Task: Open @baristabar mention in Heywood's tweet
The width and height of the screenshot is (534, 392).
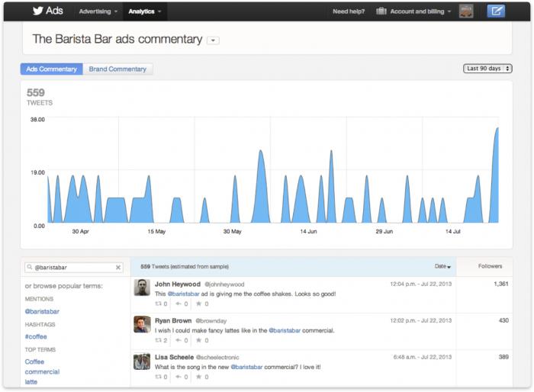Action: 183,294
